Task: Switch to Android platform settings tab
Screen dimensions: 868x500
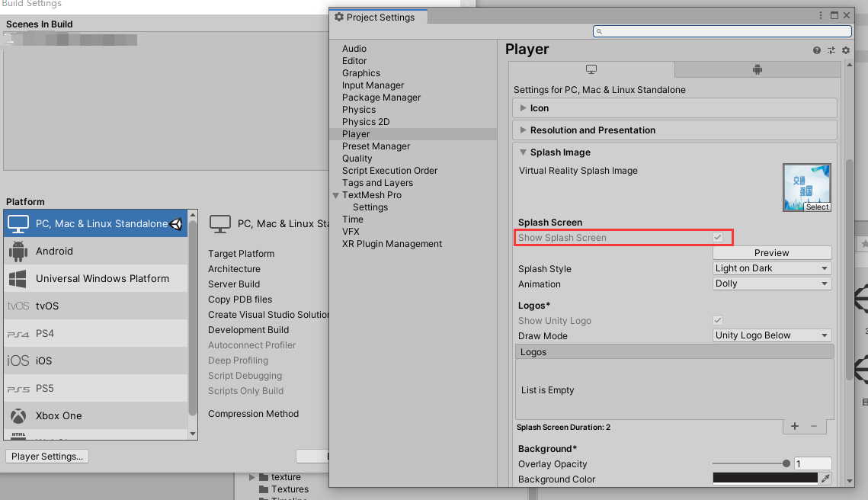Action: (x=757, y=69)
